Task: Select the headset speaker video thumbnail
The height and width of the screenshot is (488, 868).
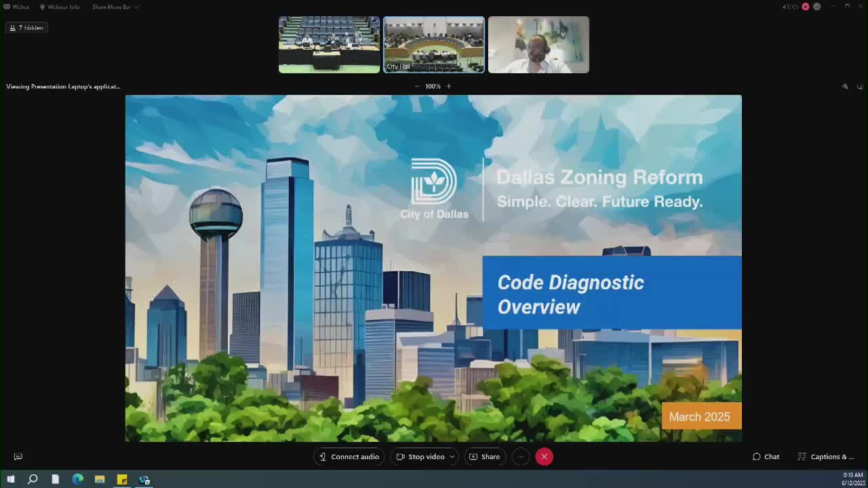Action: pyautogui.click(x=538, y=45)
